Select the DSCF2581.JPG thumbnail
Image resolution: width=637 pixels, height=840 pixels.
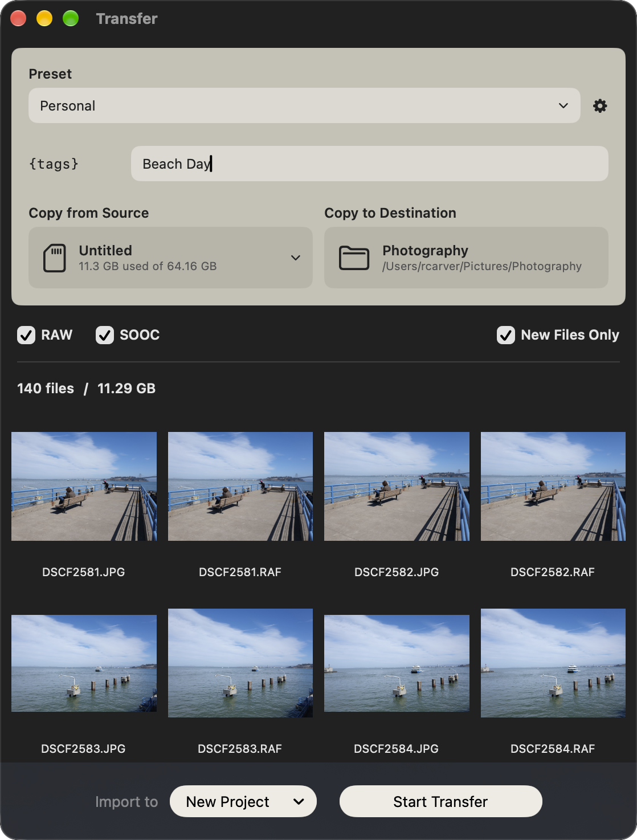(x=84, y=486)
